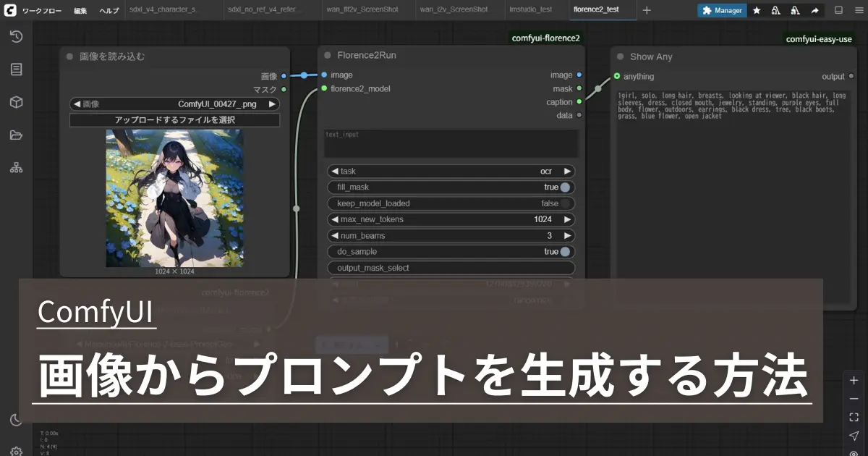Screen dimensions: 868x456
Task: Click the アップロードするファイルを選択 upload button
Action: 174,120
